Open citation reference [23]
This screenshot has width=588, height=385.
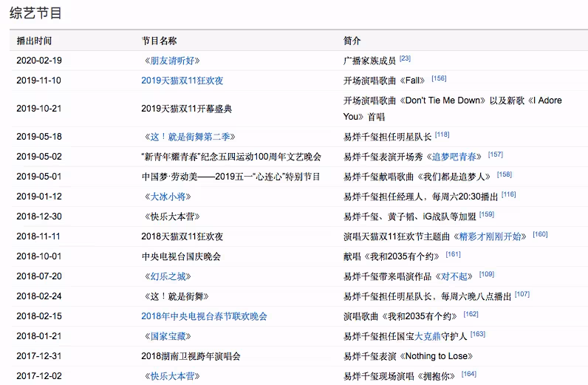click(405, 58)
